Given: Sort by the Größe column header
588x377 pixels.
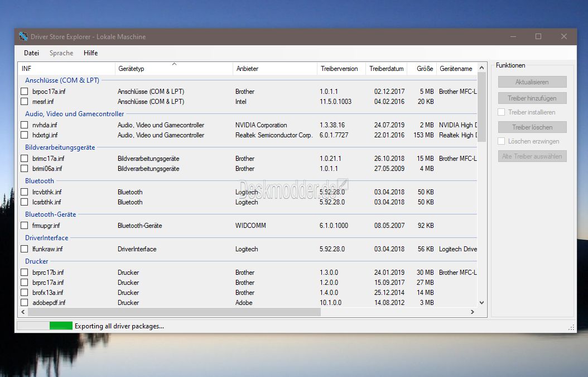Looking at the screenshot, I should pyautogui.click(x=422, y=68).
